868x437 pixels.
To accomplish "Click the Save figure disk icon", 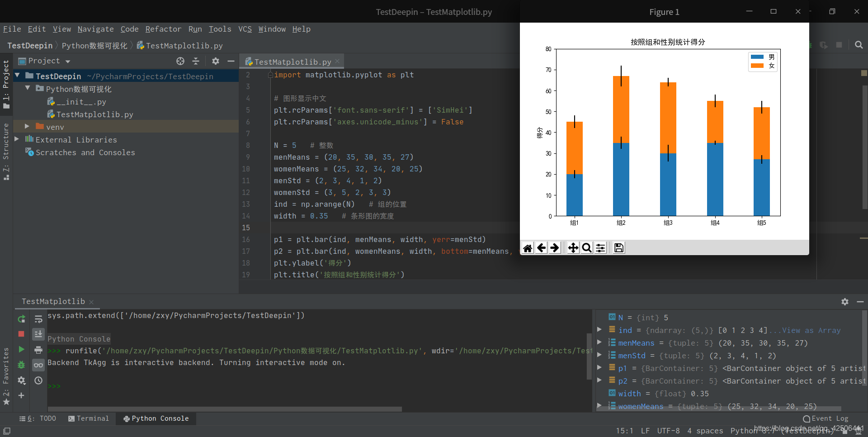I will pos(619,248).
